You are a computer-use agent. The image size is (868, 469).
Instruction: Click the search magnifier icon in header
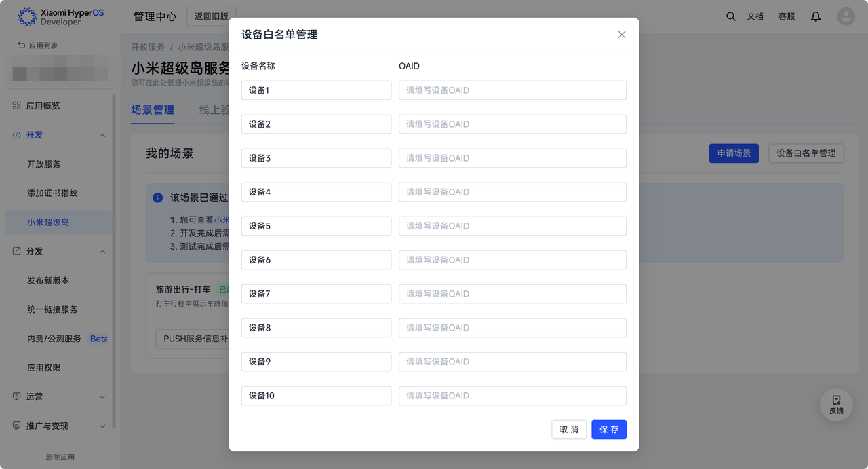pos(730,16)
